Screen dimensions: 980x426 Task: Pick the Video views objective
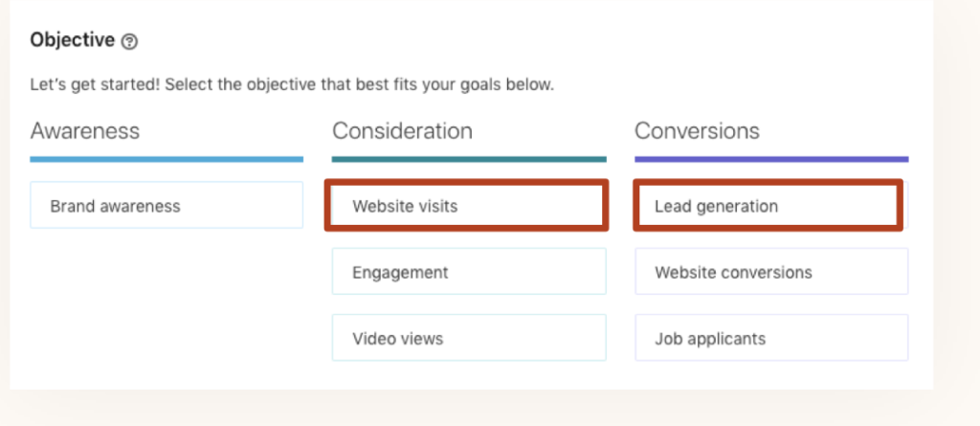click(469, 338)
